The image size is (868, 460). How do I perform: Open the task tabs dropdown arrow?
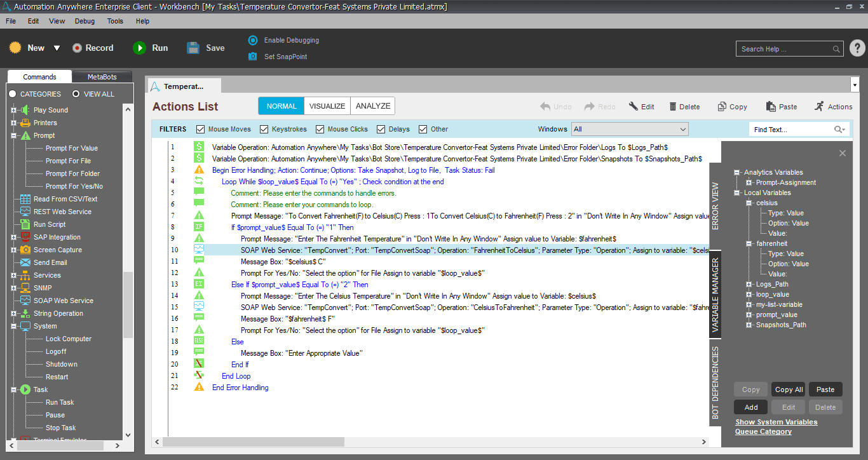click(854, 85)
